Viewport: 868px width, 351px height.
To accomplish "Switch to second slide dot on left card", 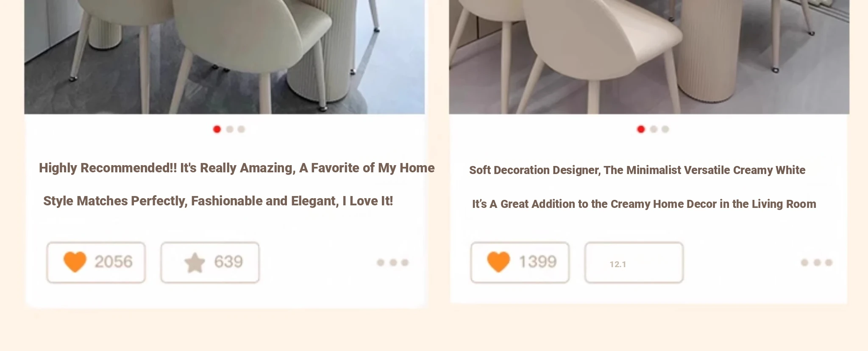I will coord(230,129).
